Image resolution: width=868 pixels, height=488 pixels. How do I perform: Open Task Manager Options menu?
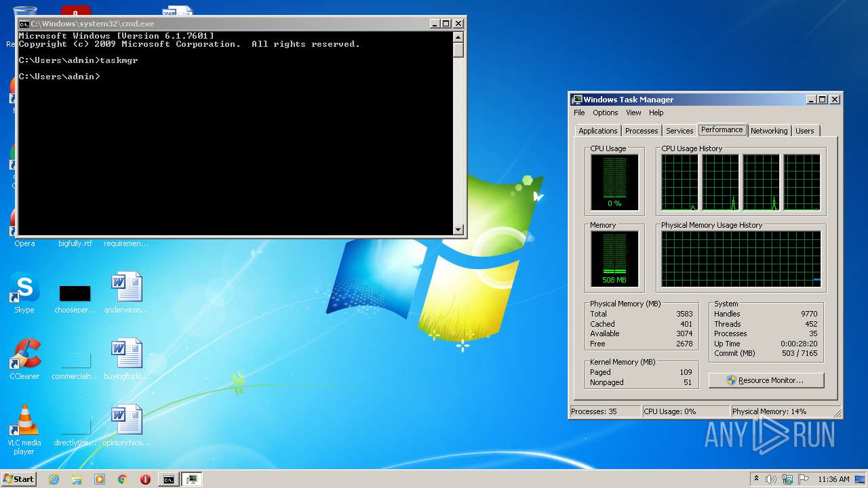(x=606, y=113)
